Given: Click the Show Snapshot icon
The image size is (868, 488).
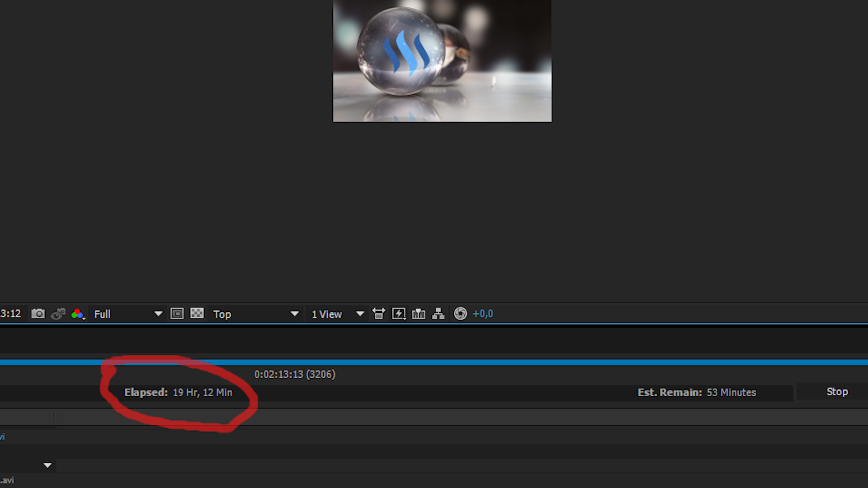Looking at the screenshot, I should (x=58, y=314).
